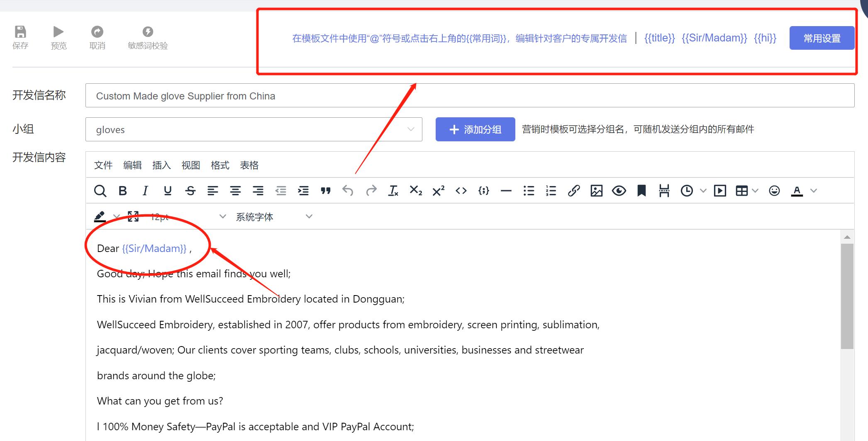Insert a horizontal line divider
This screenshot has width=868, height=441.
[x=506, y=191]
